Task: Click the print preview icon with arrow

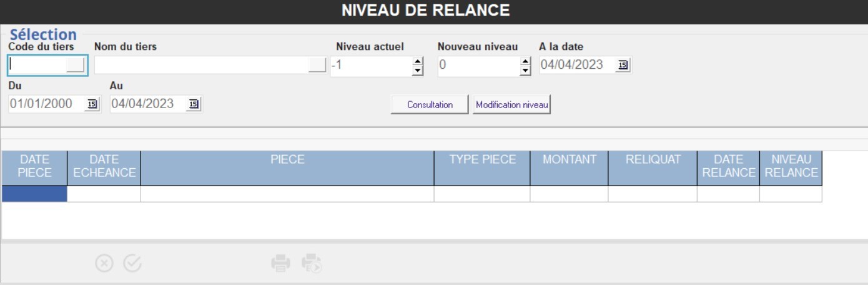Action: [x=312, y=264]
